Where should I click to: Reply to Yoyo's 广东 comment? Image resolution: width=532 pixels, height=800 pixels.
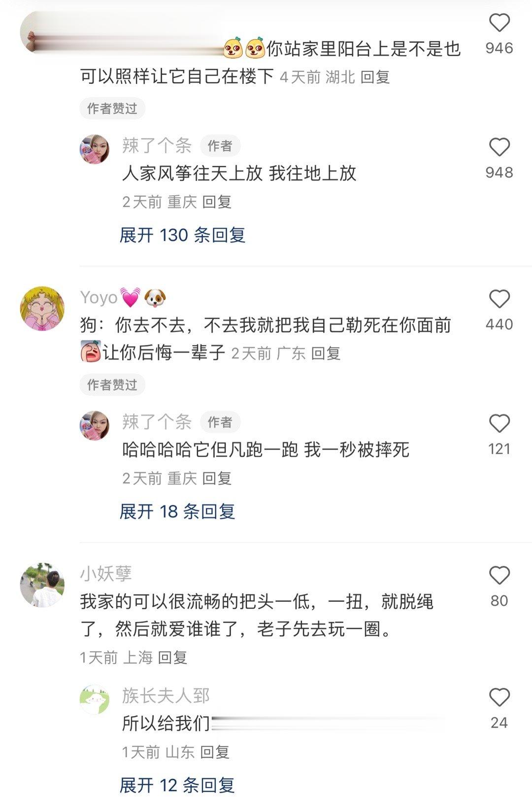[x=326, y=353]
